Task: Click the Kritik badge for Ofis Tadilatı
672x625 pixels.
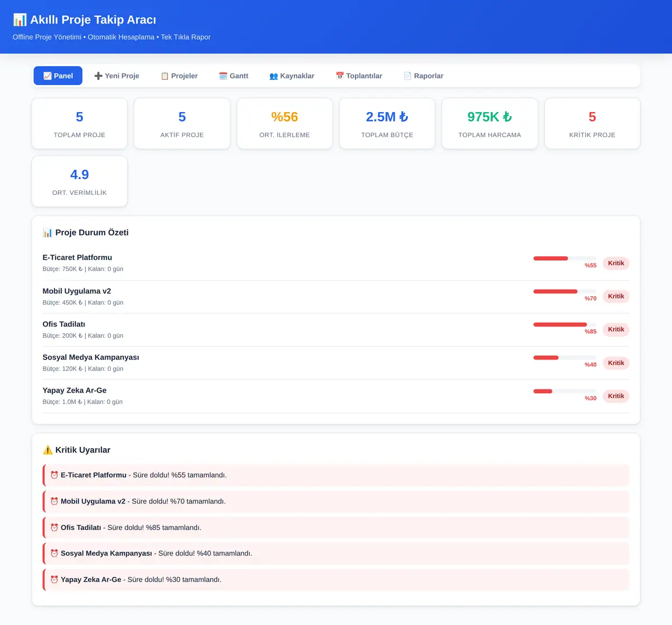Action: tap(616, 329)
